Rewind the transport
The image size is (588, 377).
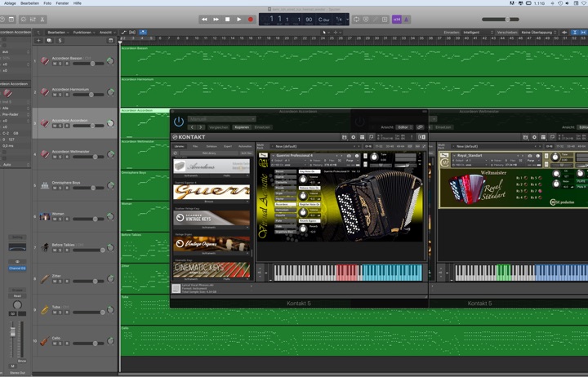point(204,19)
